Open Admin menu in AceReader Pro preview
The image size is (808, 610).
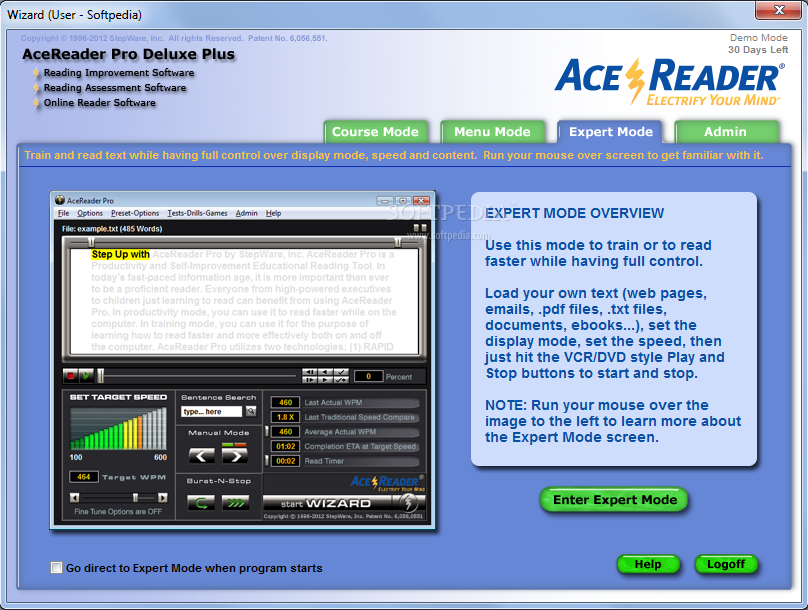(x=246, y=213)
